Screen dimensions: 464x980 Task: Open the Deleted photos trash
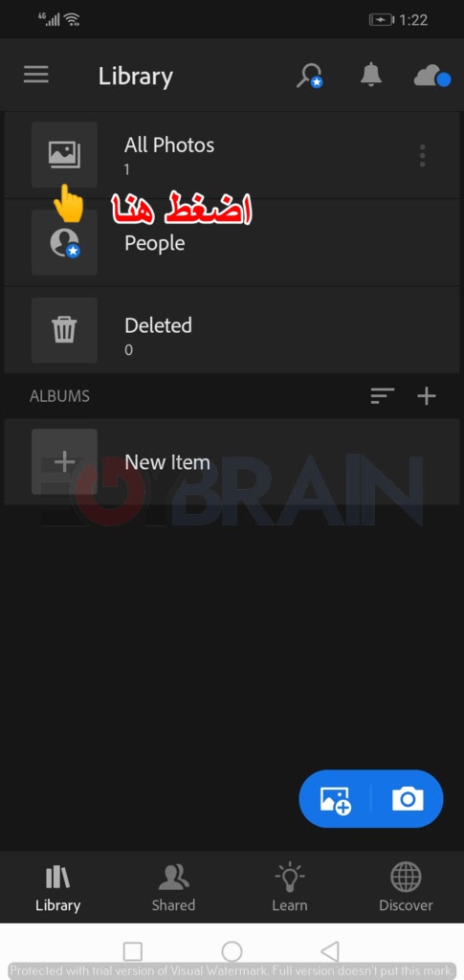coord(232,330)
